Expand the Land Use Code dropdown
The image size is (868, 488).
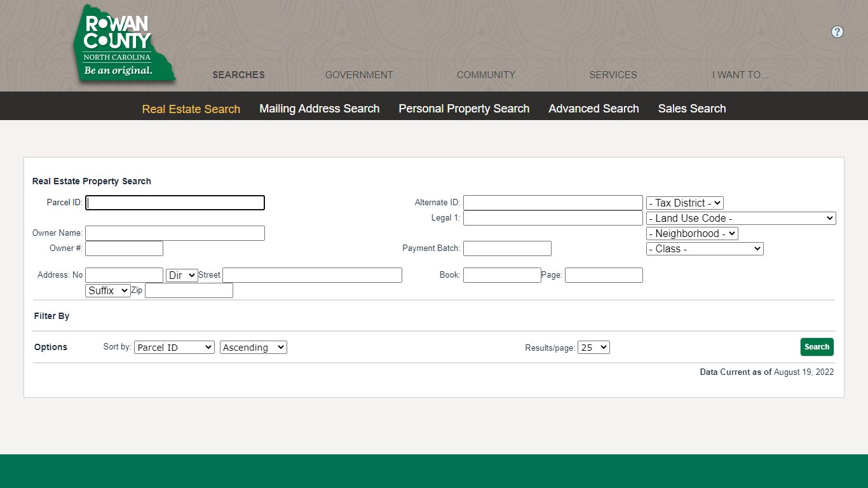click(x=741, y=219)
